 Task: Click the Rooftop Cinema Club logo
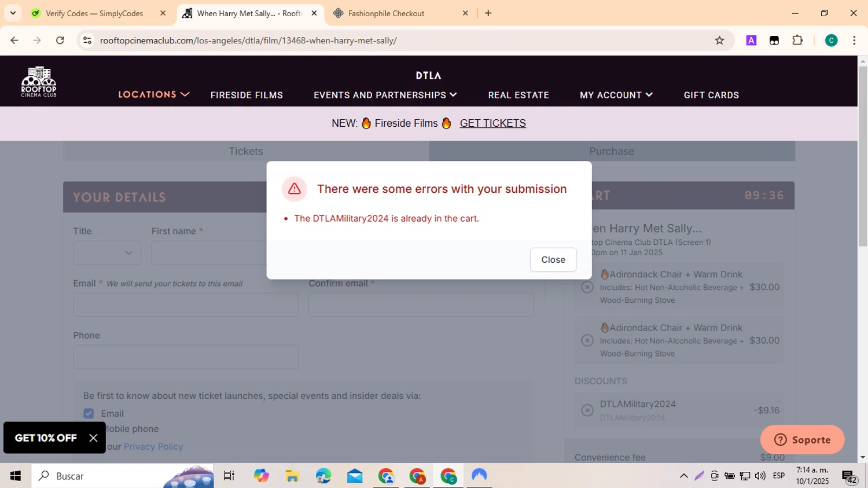(39, 82)
